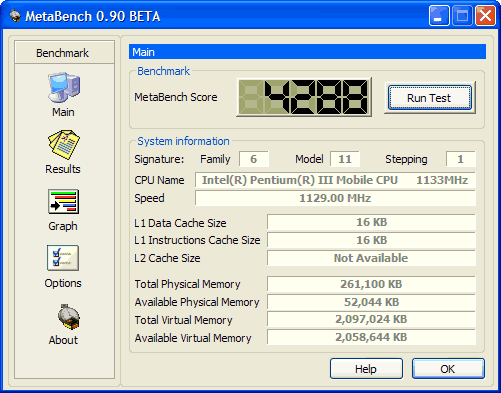This screenshot has width=501, height=393.
Task: Click the 'Signature:' label
Action: [159, 159]
